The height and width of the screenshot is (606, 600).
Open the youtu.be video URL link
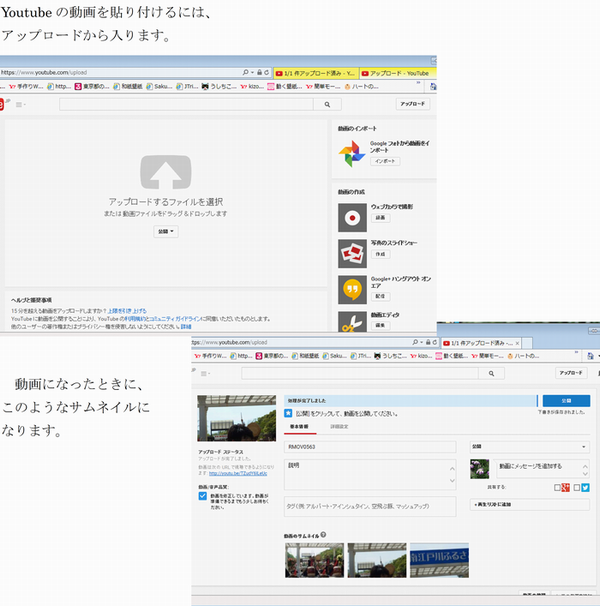click(238, 473)
